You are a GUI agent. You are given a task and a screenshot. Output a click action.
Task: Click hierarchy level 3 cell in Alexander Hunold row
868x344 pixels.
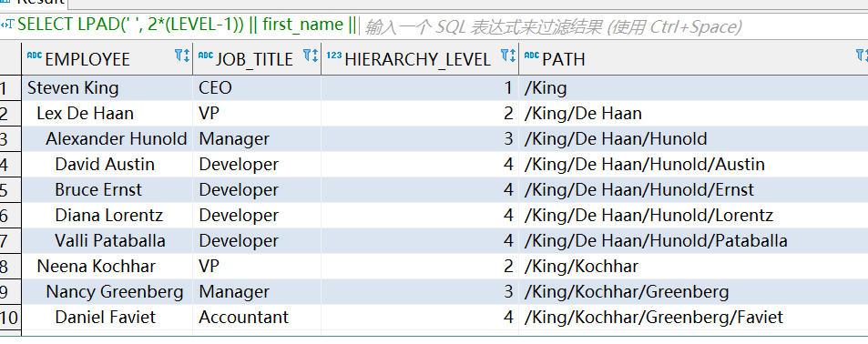tap(420, 139)
